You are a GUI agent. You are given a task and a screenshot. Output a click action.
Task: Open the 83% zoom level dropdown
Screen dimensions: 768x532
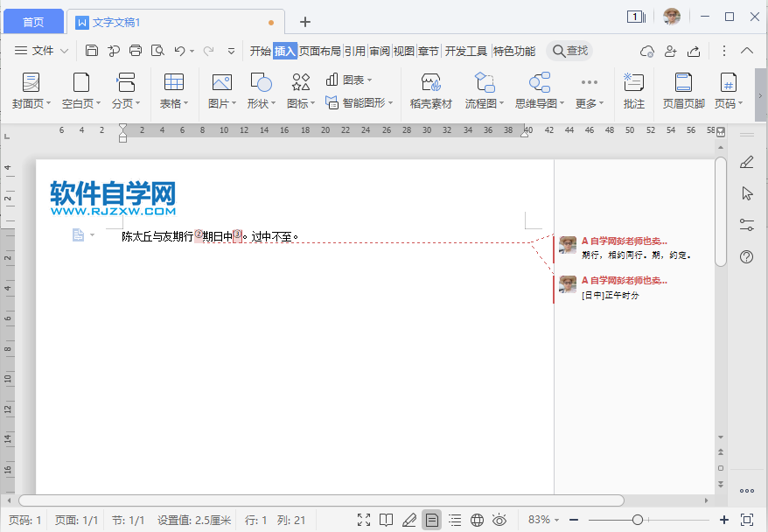544,519
